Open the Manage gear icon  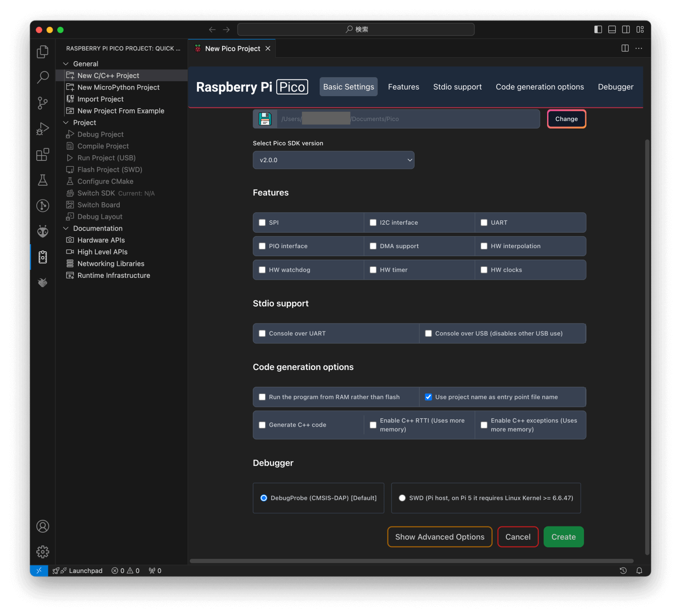pyautogui.click(x=43, y=552)
